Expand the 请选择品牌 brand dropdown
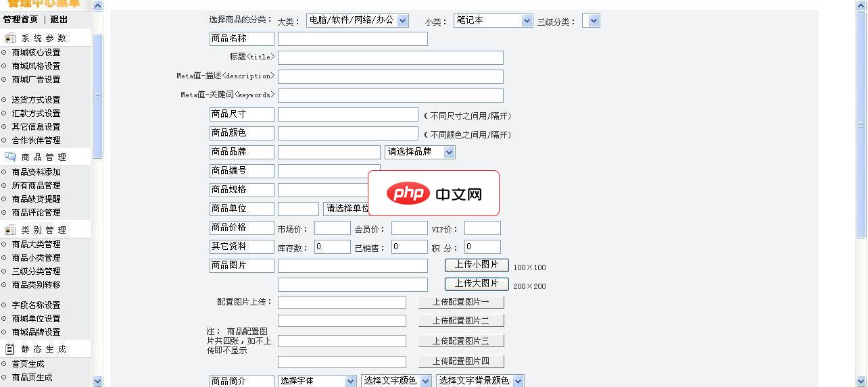 click(420, 152)
